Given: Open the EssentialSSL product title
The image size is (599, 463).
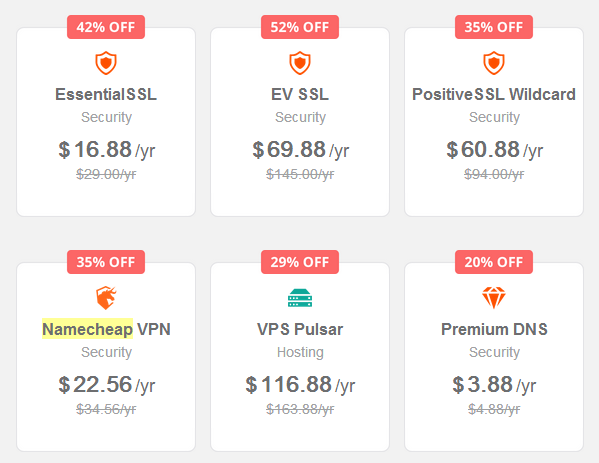Looking at the screenshot, I should (106, 94).
